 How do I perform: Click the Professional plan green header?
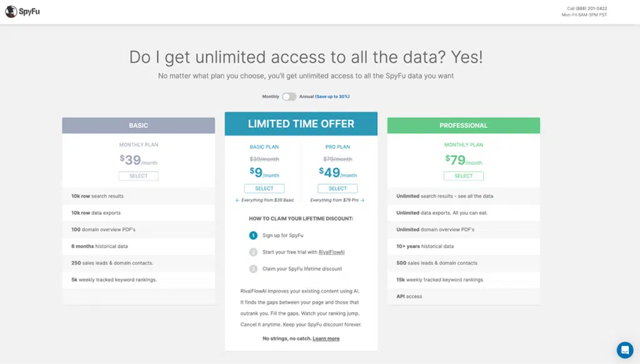(464, 125)
